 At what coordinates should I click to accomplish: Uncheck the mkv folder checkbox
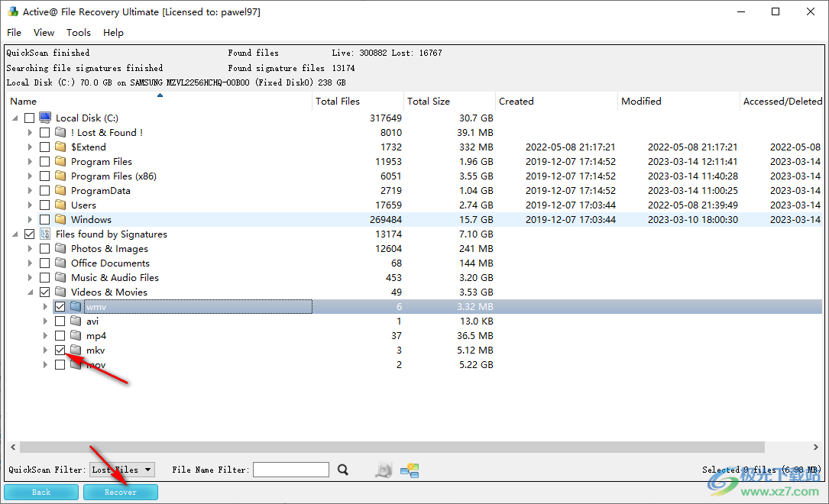pyautogui.click(x=60, y=350)
